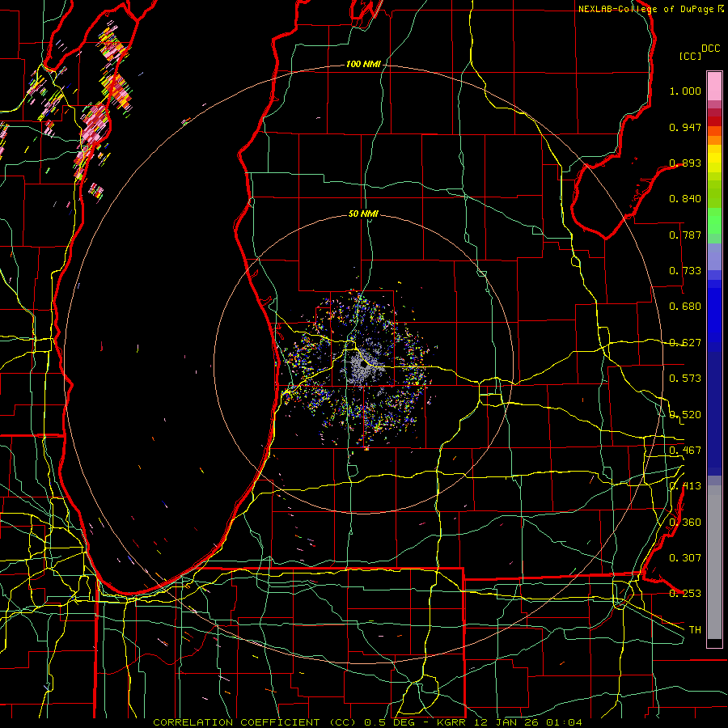Image resolution: width=728 pixels, height=728 pixels.
Task: Click the CORRELATION COEFFICIENT (CC) caption text
Action: [x=256, y=722]
